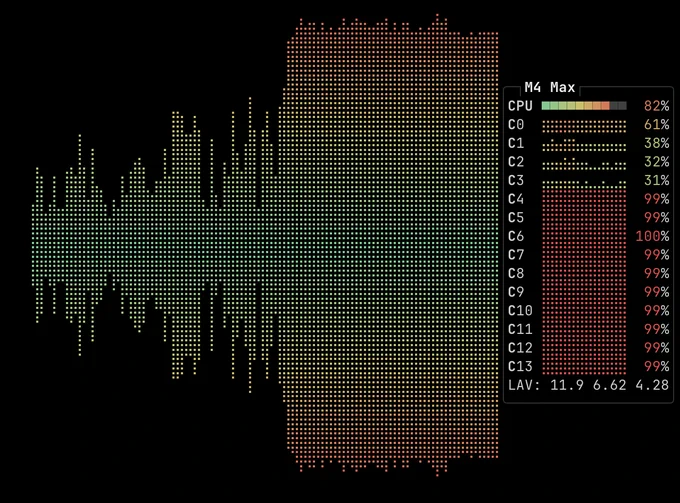680x503 pixels.
Task: Click the 11.9 load average value
Action: [567, 385]
